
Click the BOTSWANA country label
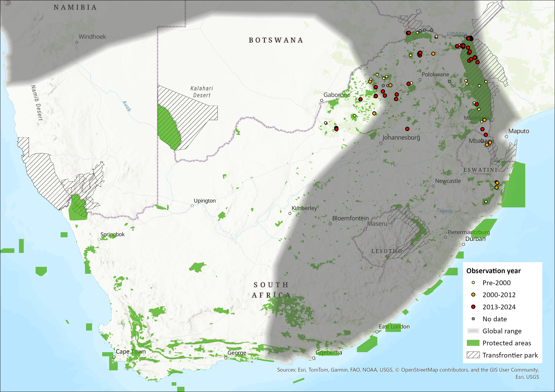pyautogui.click(x=276, y=40)
